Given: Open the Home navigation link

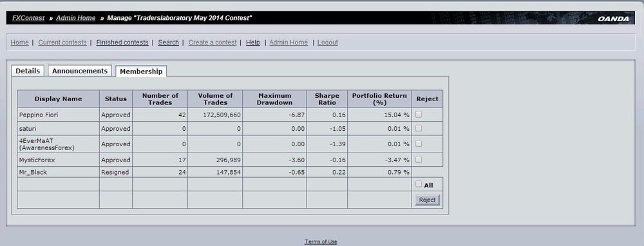Looking at the screenshot, I should (20, 43).
